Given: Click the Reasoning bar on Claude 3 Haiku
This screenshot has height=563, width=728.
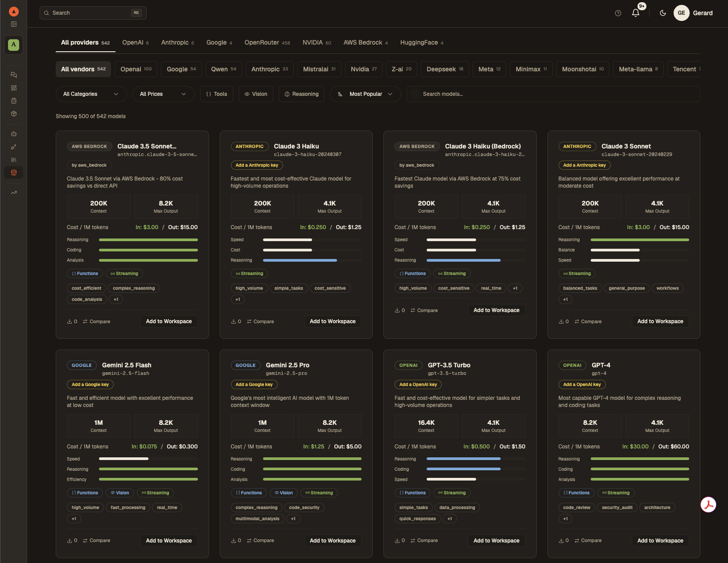Looking at the screenshot, I should coord(312,260).
